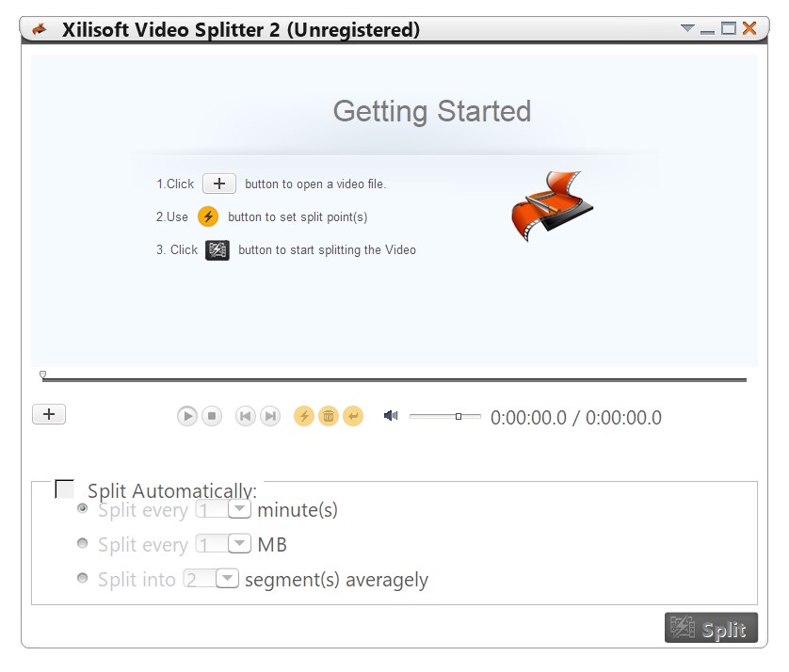This screenshot has height=672, width=789.
Task: Open the MB value dropdown arrow
Action: coord(239,544)
